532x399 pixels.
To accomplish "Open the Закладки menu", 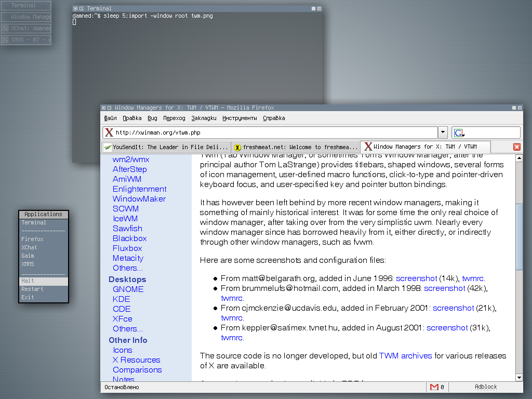I will tap(204, 118).
